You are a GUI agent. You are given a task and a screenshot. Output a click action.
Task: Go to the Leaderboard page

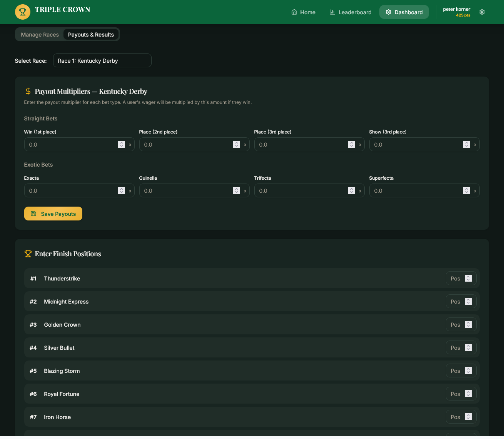[350, 12]
